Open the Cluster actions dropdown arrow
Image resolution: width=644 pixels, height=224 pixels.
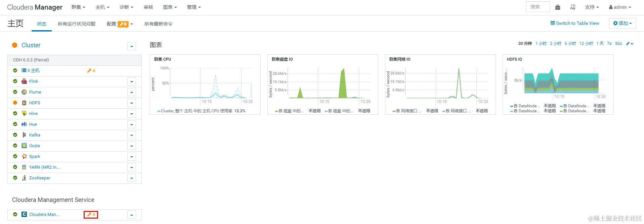[x=132, y=46]
